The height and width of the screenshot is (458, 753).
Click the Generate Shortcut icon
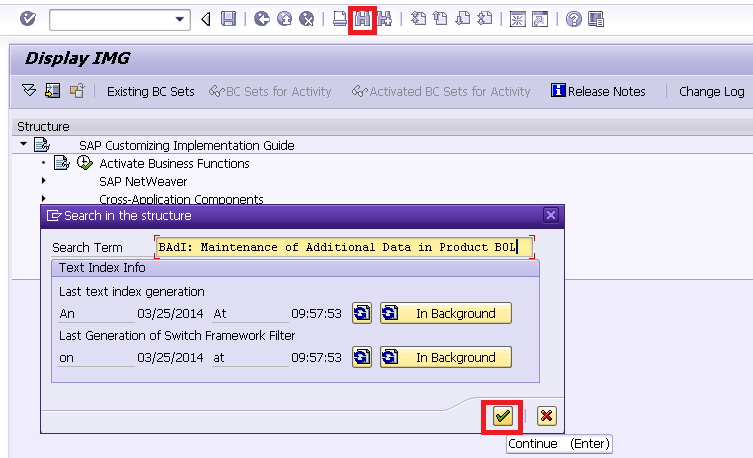pyautogui.click(x=540, y=19)
